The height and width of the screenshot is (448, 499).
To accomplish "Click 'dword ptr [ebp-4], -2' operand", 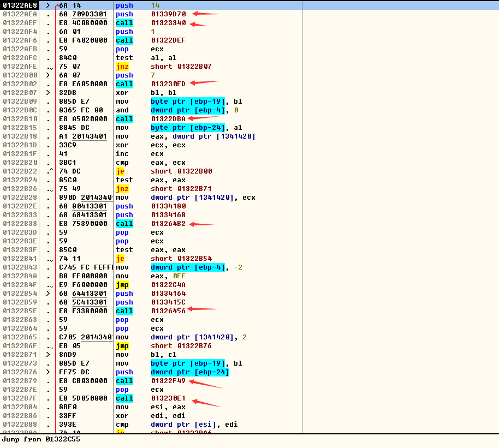I will click(x=197, y=267).
